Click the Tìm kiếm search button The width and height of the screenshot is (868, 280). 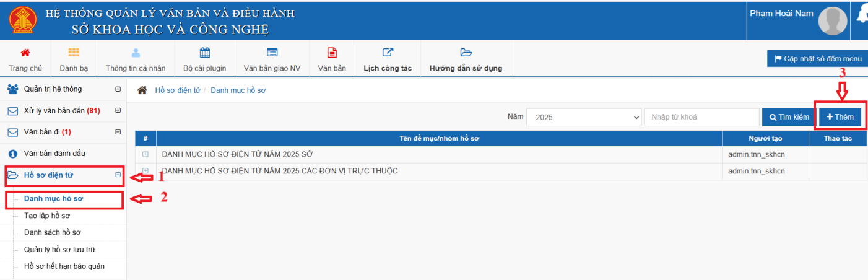pos(789,117)
